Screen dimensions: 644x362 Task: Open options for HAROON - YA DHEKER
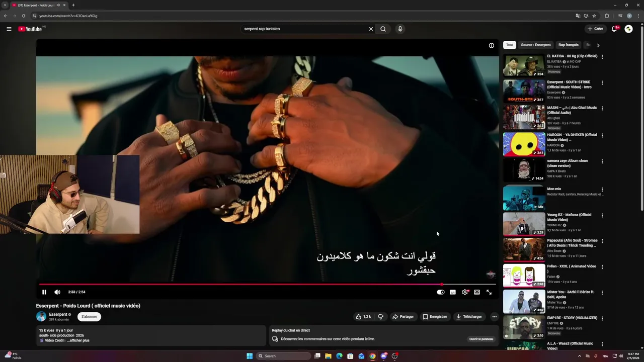point(602,135)
